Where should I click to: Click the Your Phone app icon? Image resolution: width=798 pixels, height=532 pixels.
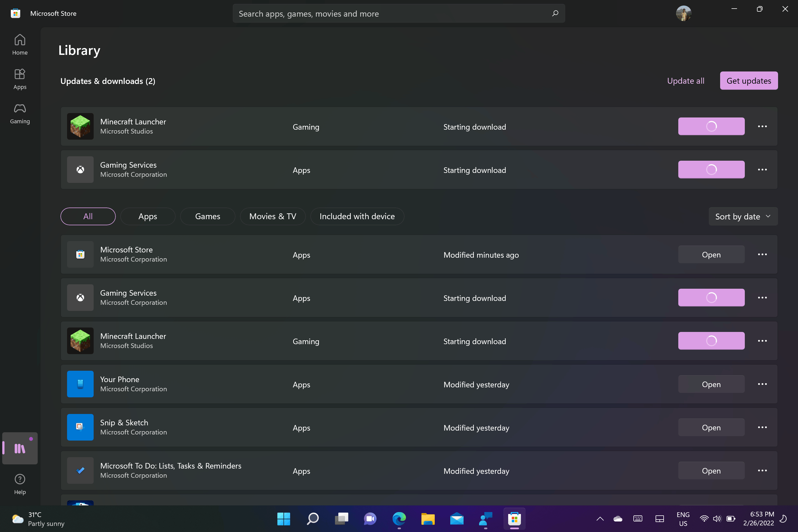click(80, 383)
